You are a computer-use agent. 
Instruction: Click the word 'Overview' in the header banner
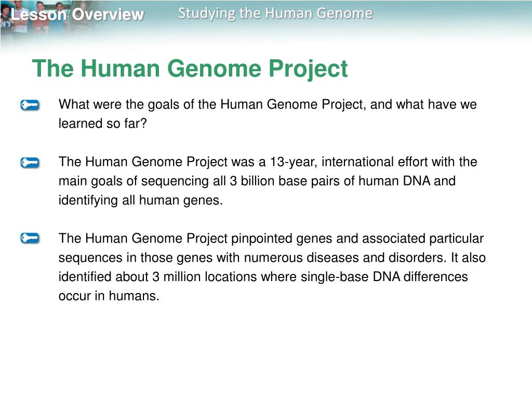point(108,15)
